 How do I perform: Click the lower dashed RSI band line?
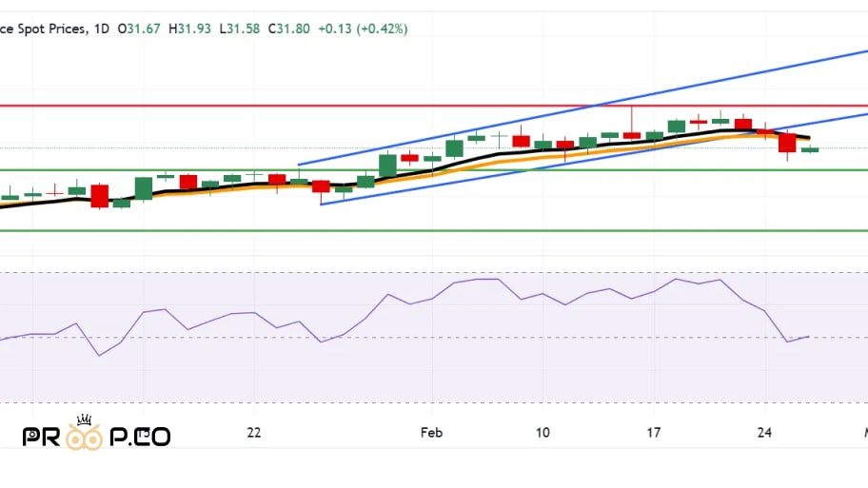coord(434,402)
